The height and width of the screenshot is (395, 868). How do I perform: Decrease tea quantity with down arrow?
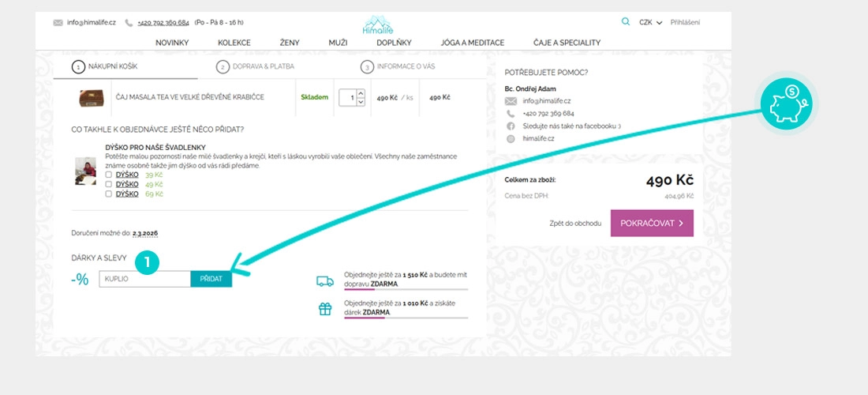point(361,101)
